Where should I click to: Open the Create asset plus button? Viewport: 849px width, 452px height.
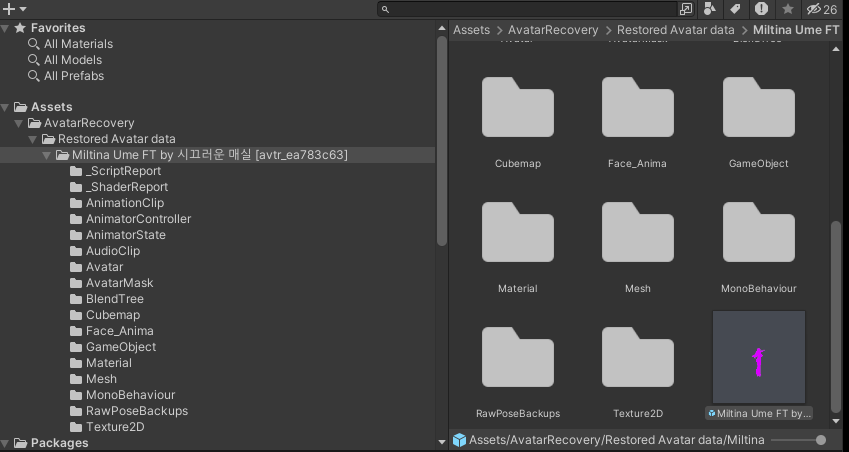point(9,9)
